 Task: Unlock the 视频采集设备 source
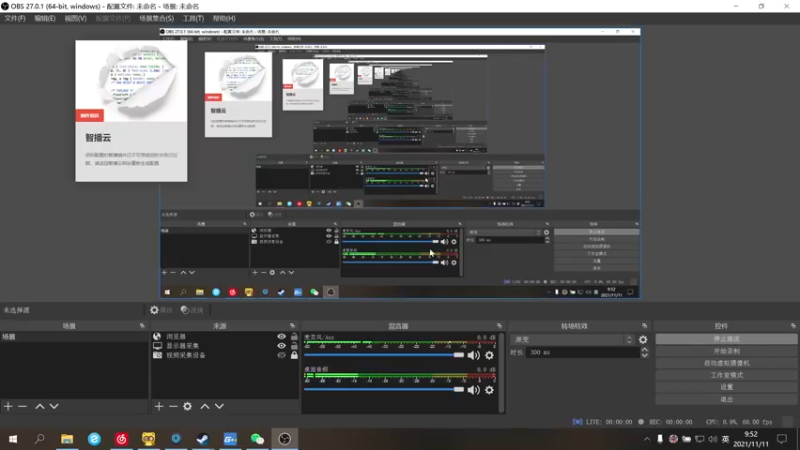[x=294, y=355]
